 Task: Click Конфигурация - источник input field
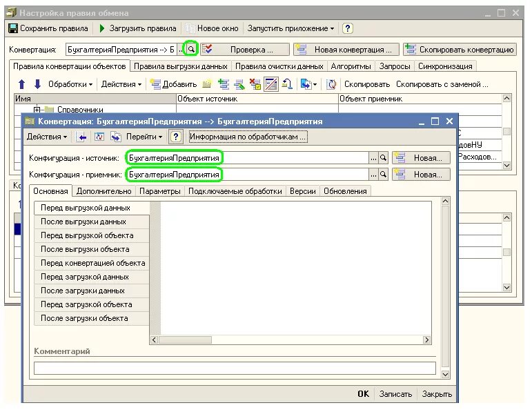click(247, 158)
